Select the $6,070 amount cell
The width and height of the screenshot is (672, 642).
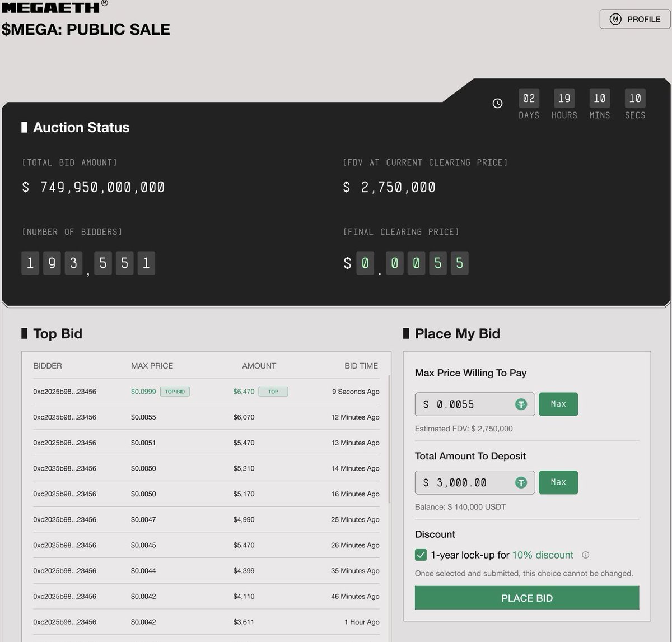244,417
